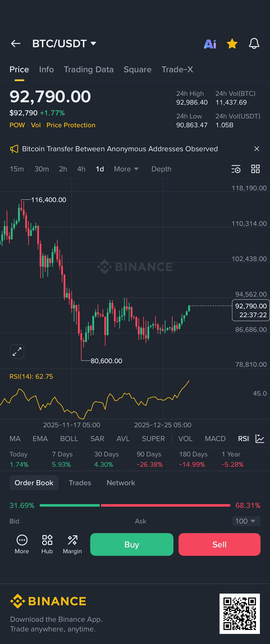Select the 1d interval
270x644 pixels.
(x=100, y=169)
